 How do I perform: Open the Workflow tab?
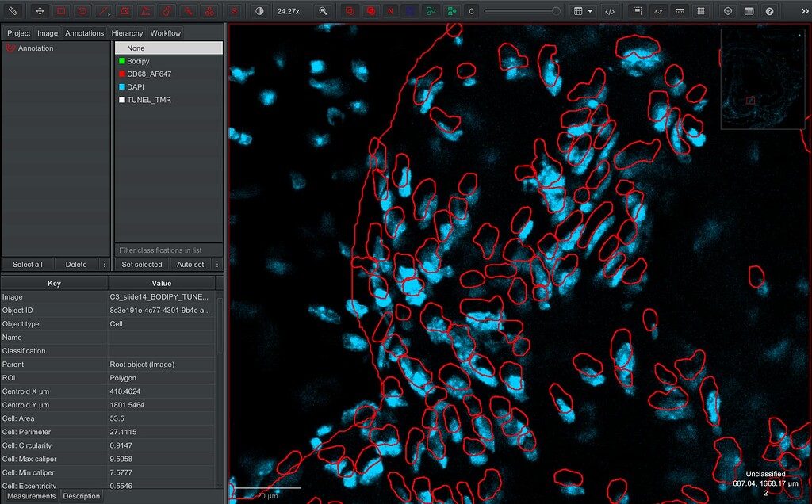[x=165, y=32]
